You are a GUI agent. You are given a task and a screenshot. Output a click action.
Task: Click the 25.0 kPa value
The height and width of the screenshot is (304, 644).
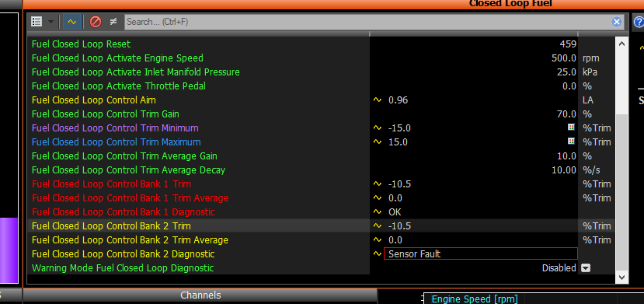tap(567, 72)
